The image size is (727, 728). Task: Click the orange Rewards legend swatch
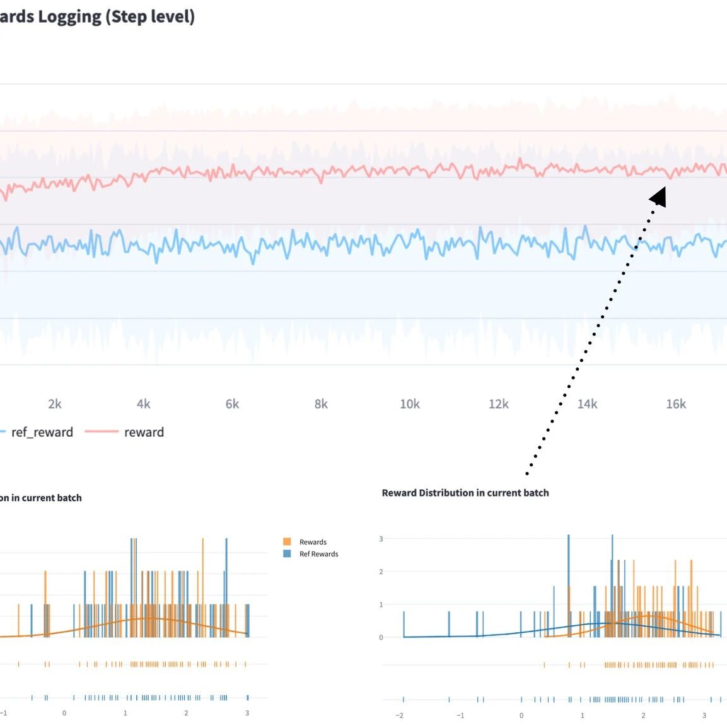pyautogui.click(x=287, y=541)
